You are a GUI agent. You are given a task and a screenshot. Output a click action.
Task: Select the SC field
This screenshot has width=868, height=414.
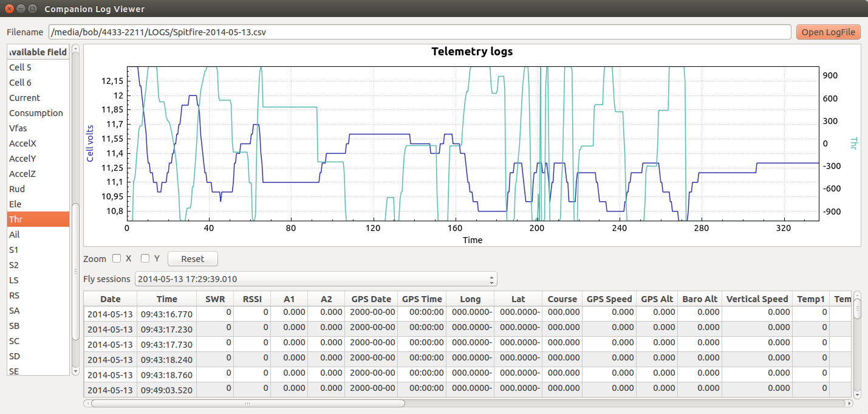(38, 340)
